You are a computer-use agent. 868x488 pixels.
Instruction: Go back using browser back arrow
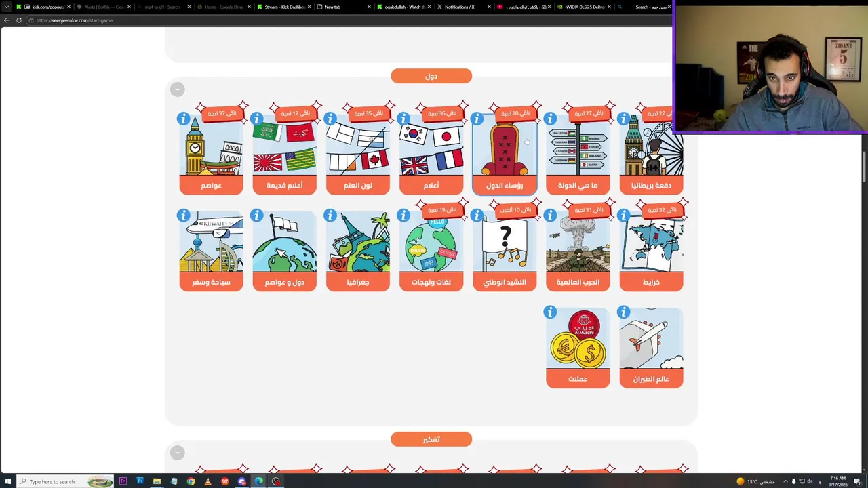click(7, 20)
